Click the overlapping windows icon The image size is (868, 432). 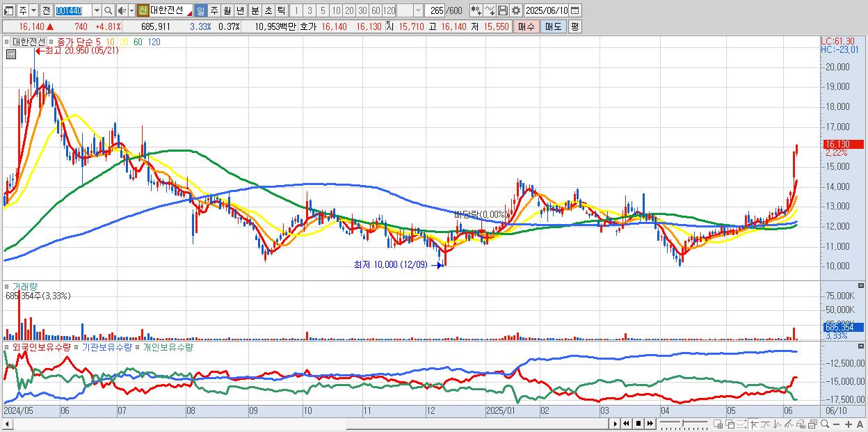pos(730,424)
